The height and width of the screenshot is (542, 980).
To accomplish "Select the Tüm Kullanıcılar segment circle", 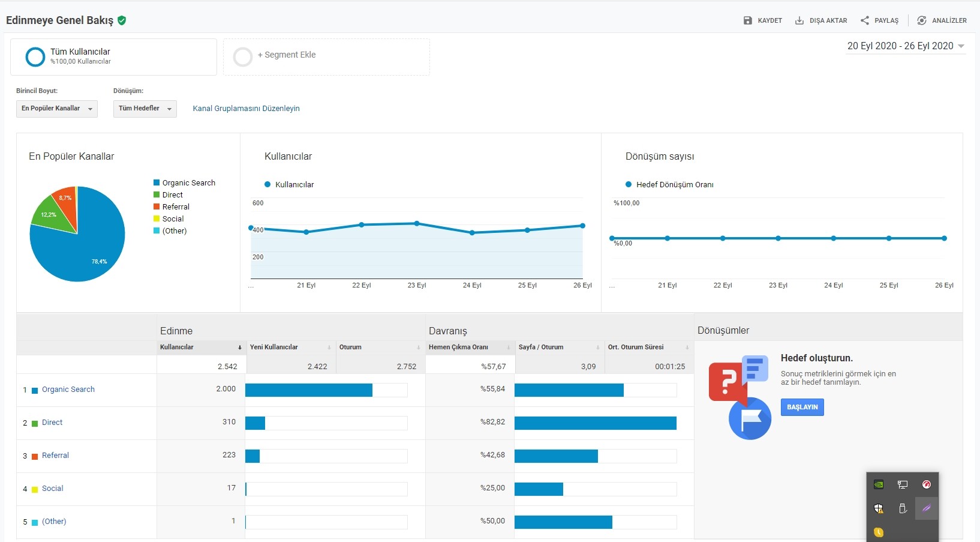I will (x=35, y=57).
